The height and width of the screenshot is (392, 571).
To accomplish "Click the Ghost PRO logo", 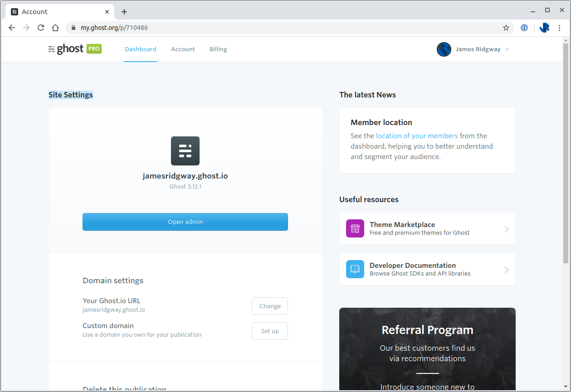I will click(x=75, y=49).
